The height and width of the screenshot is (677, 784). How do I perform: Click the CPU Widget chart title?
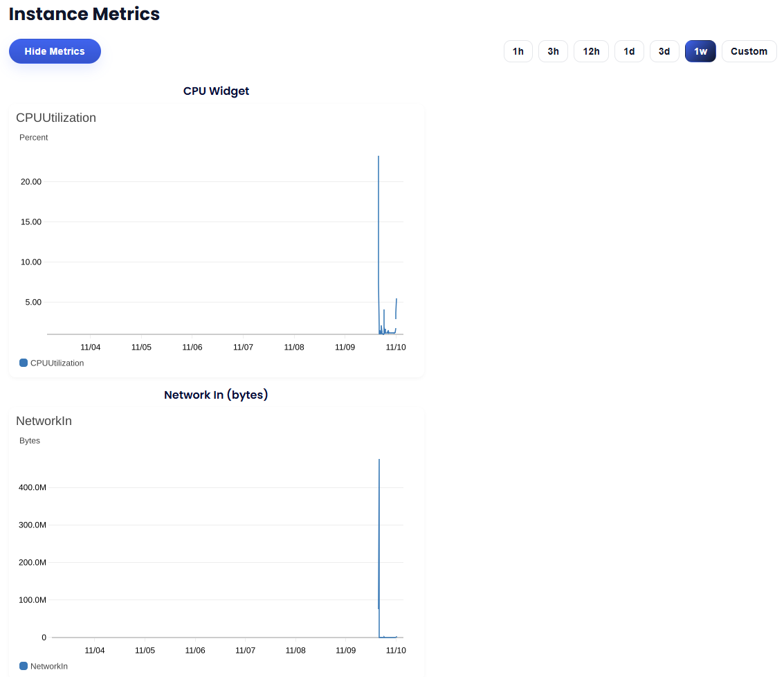coord(216,91)
